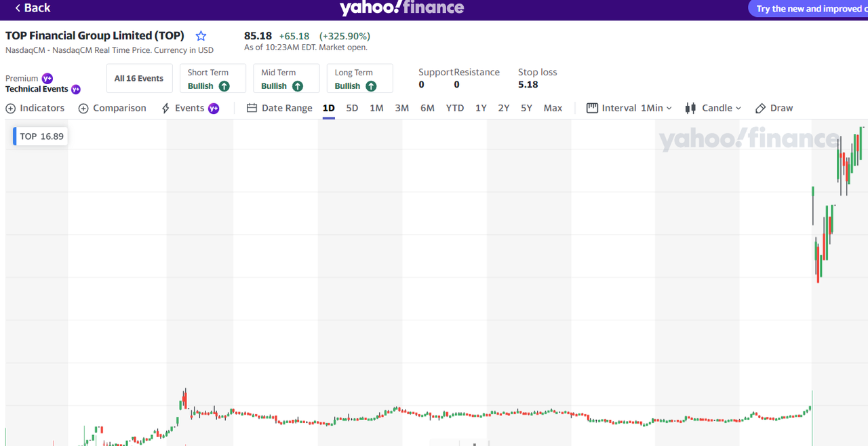Select the 1D range tab
Viewport: 868px width, 446px height.
pos(329,109)
